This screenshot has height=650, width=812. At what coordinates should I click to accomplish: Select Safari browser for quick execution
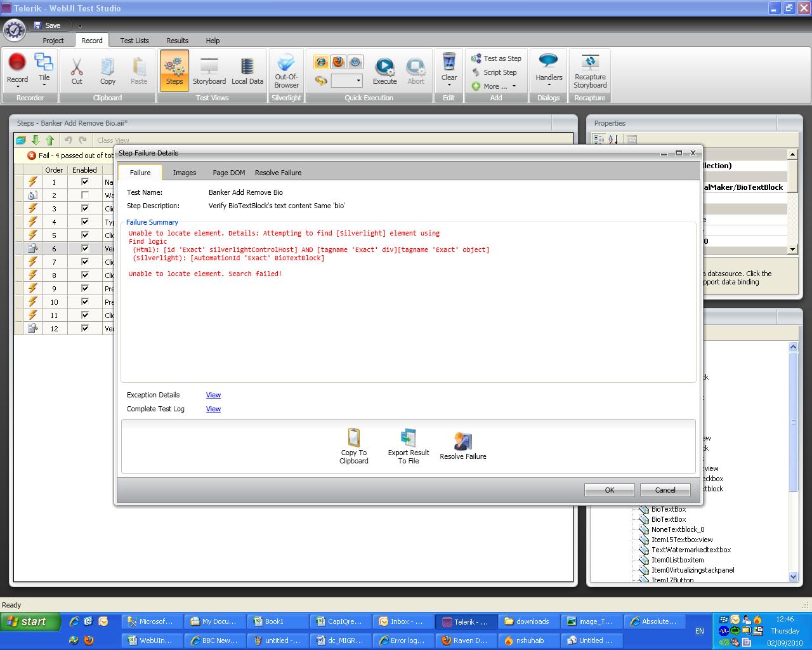tap(355, 62)
